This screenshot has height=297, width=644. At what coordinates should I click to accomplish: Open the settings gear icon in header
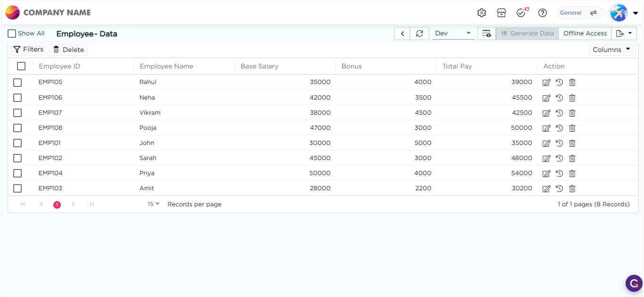[481, 13]
